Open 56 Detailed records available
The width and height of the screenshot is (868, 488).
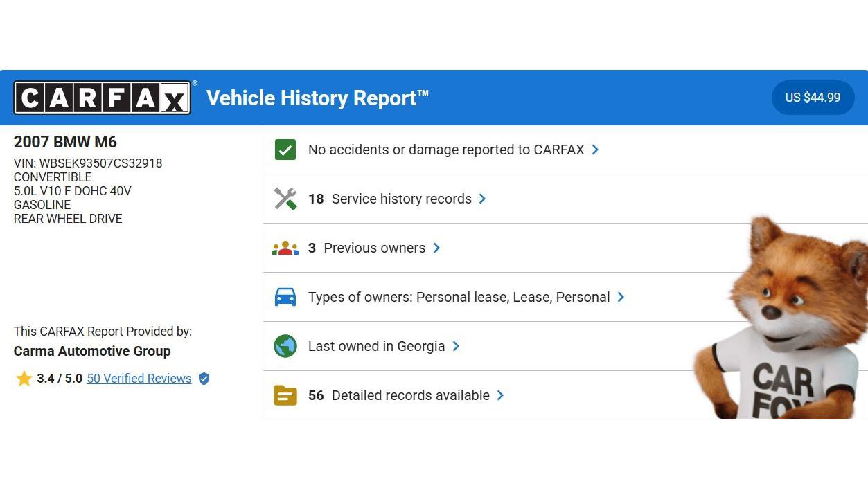pos(410,395)
